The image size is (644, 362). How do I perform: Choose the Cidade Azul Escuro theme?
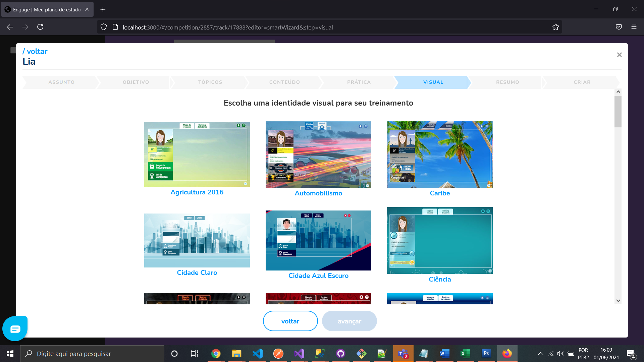point(318,240)
